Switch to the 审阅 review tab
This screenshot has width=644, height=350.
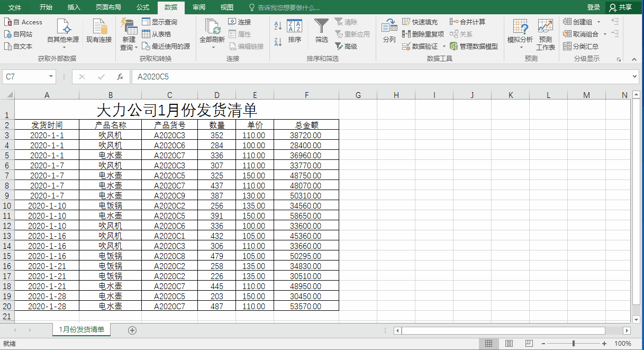(199, 7)
